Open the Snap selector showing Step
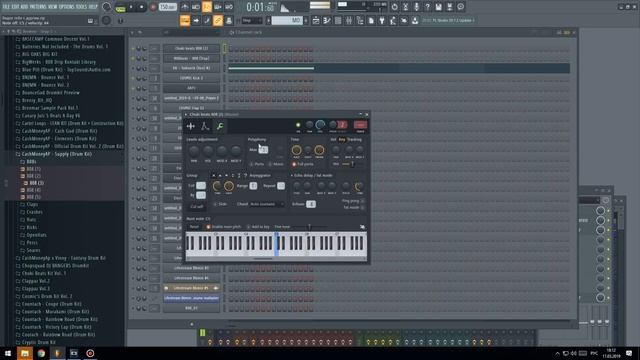640x360 pixels. click(251, 20)
